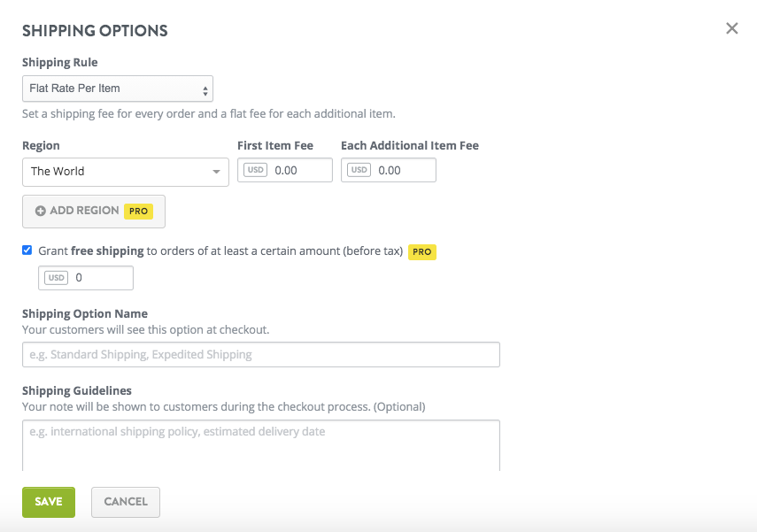
Task: Click the Shipping Option Name input field
Action: 260,354
